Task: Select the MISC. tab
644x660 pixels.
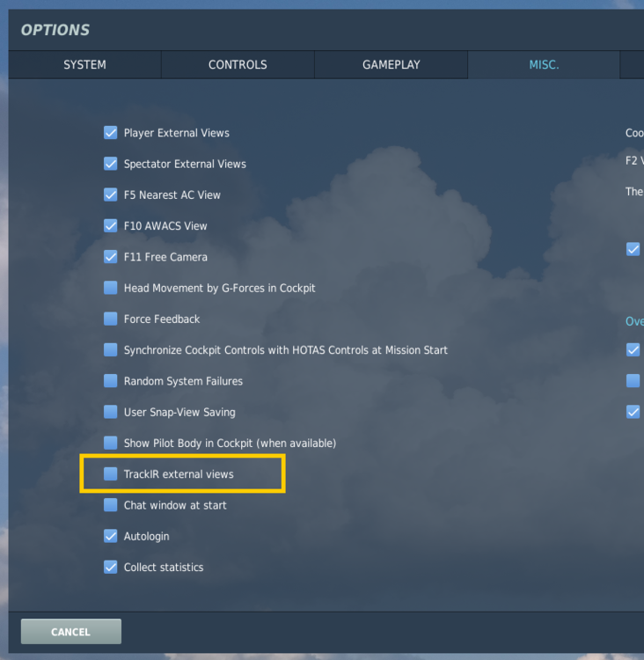Action: [544, 65]
